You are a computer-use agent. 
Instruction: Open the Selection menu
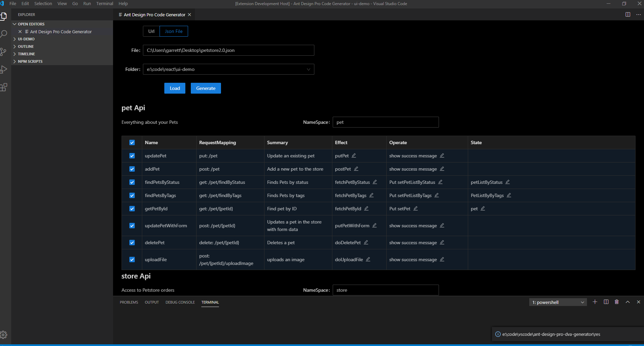pyautogui.click(x=43, y=4)
